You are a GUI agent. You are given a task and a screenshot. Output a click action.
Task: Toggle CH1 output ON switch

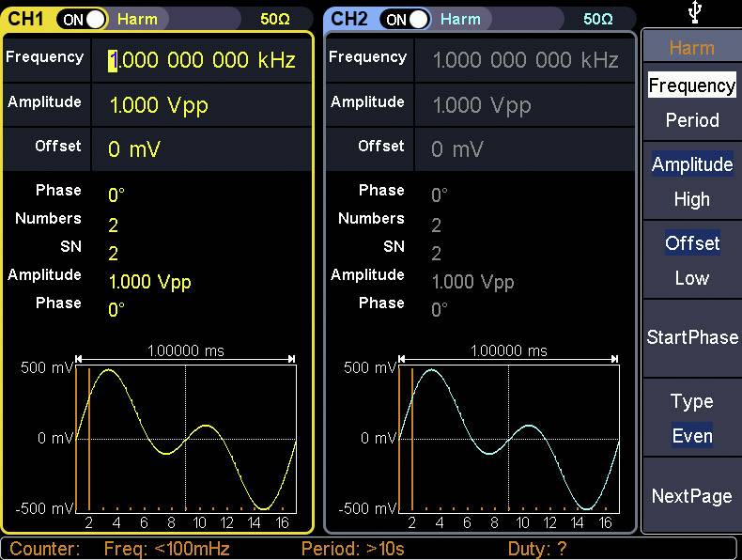click(x=82, y=19)
